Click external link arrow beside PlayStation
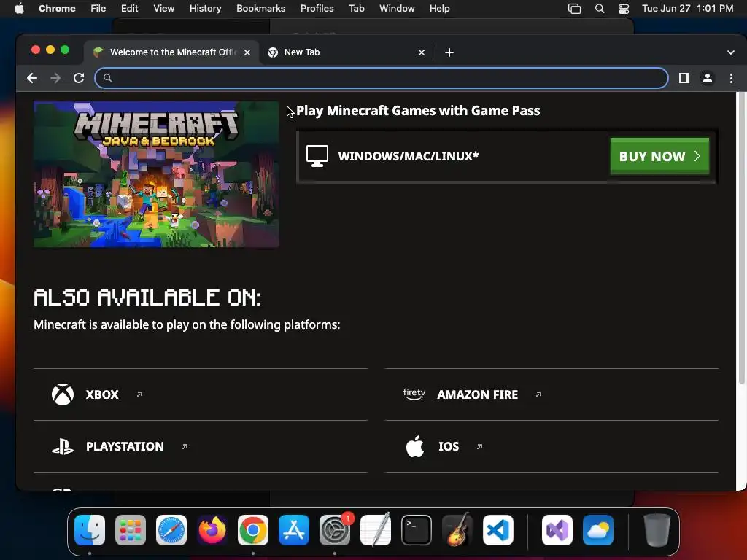Screen dimensions: 747x560 [185, 446]
